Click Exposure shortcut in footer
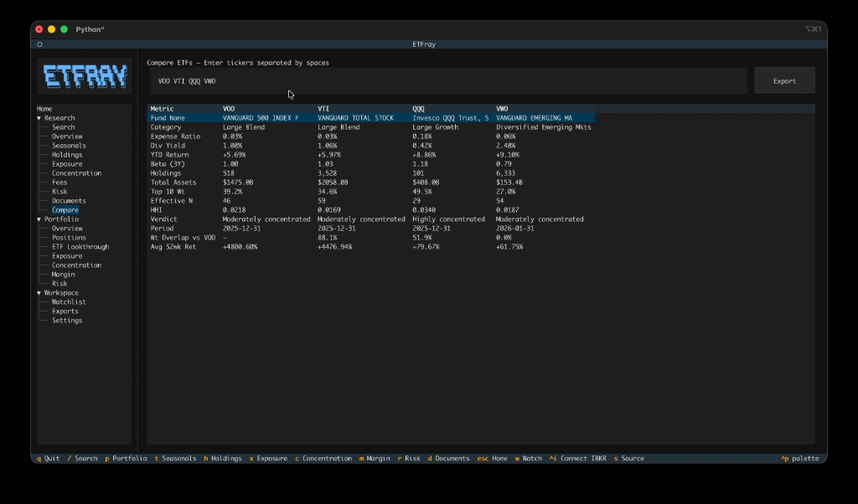858x504 pixels. click(268, 459)
